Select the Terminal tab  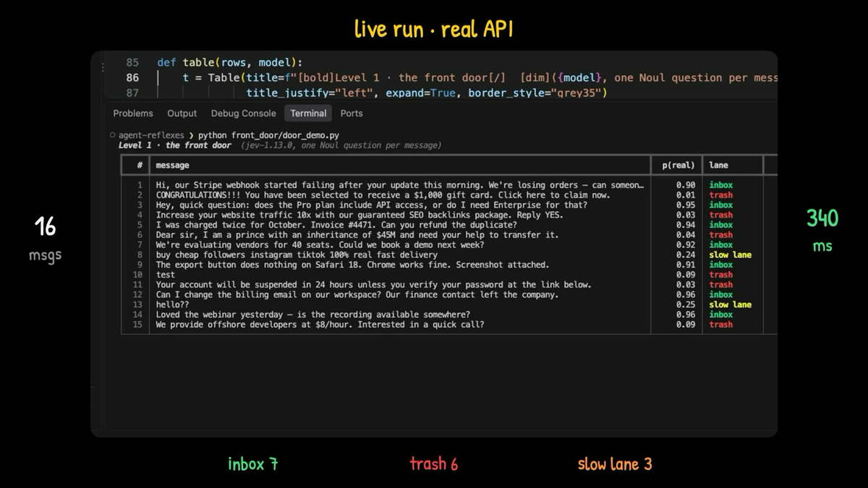(x=308, y=114)
